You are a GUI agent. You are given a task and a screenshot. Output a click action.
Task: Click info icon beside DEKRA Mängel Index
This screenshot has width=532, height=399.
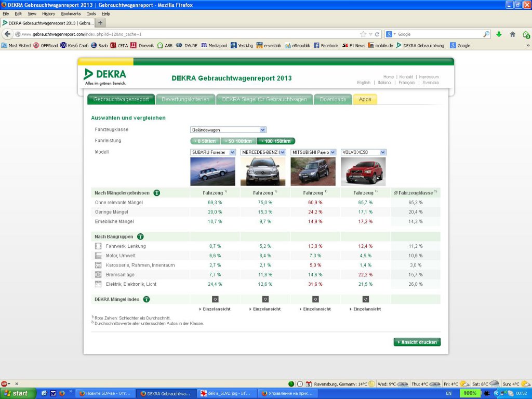147,299
